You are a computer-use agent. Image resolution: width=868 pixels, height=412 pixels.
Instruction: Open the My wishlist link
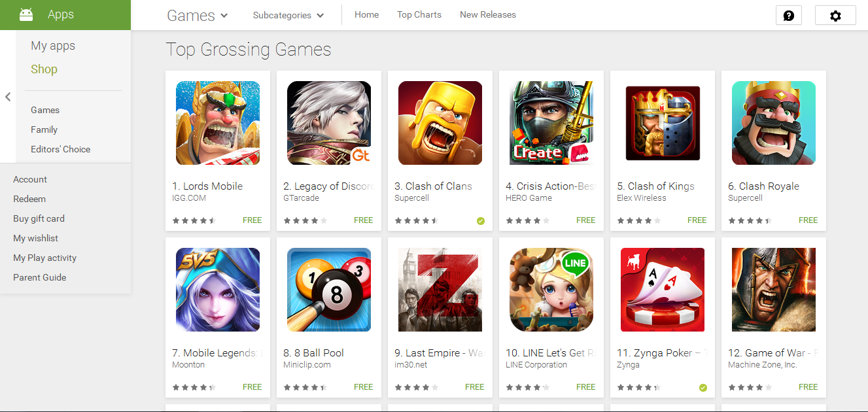pyautogui.click(x=36, y=238)
